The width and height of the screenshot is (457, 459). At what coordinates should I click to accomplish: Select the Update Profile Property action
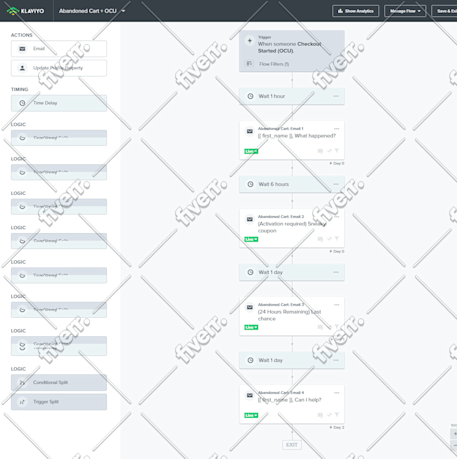pyautogui.click(x=59, y=68)
